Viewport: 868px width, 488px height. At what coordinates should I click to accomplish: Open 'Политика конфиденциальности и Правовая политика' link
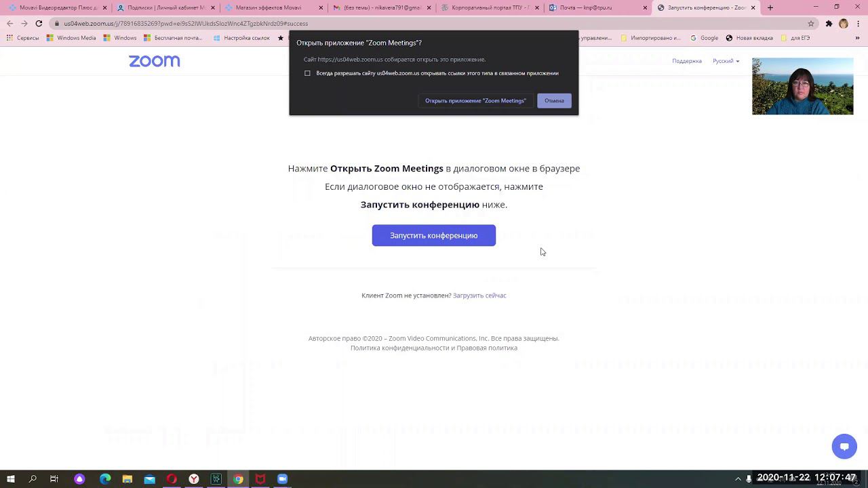(434, 348)
